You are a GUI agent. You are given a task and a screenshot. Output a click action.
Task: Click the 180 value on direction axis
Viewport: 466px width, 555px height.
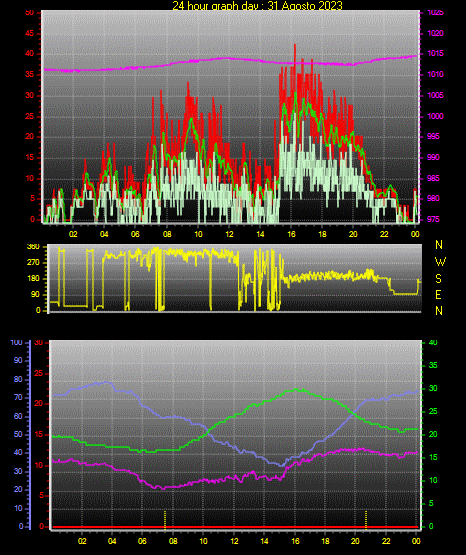[33, 279]
